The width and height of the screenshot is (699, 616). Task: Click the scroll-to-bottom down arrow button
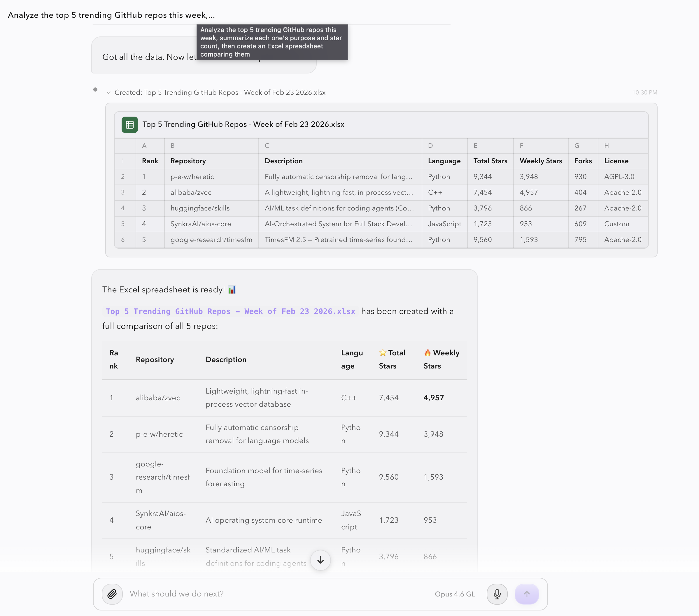click(320, 560)
